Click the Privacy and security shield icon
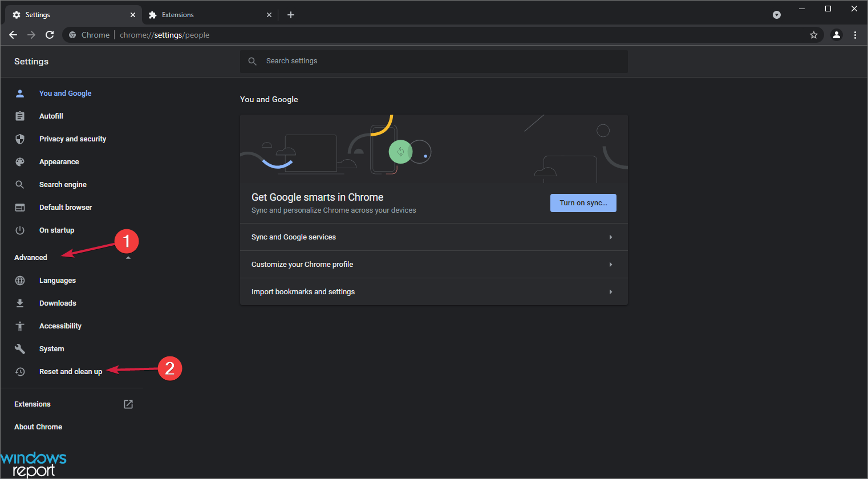Image resolution: width=868 pixels, height=479 pixels. (x=20, y=139)
